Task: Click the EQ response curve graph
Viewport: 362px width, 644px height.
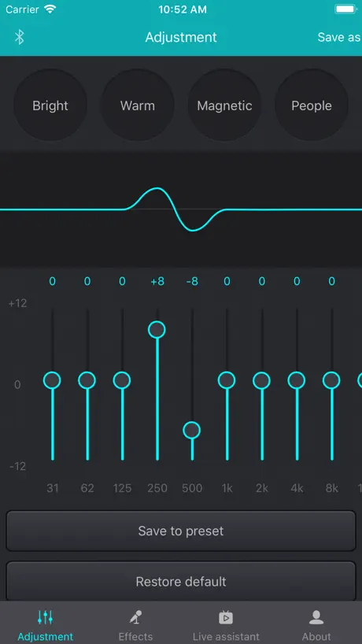Action: [x=181, y=209]
